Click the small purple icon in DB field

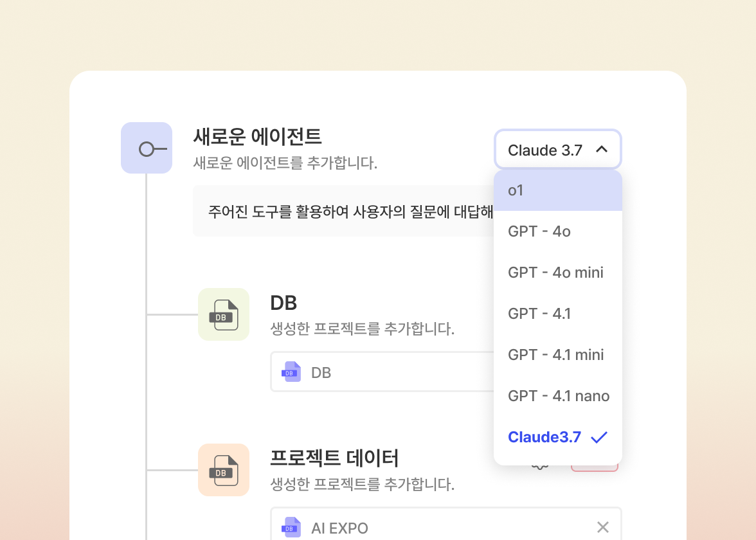(291, 372)
